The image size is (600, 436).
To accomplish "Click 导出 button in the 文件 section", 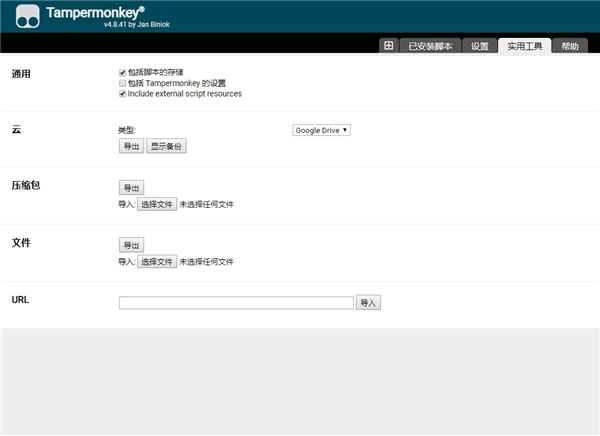I will point(130,245).
